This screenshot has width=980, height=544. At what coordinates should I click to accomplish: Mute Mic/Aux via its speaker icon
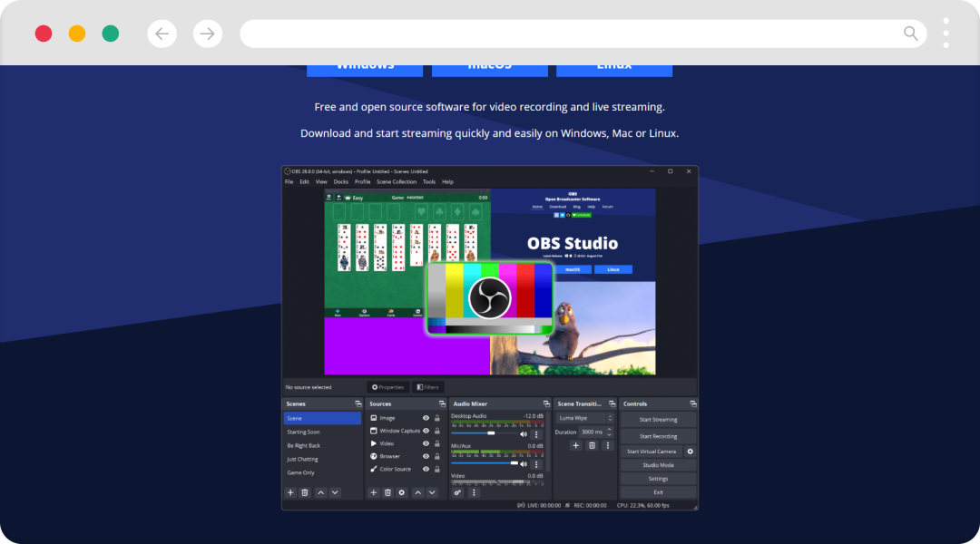coord(524,464)
